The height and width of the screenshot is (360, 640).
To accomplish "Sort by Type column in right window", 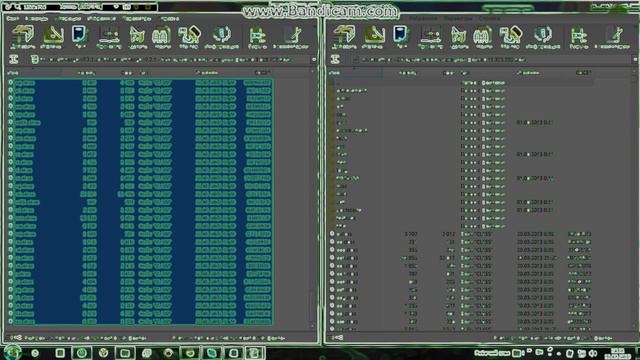I will click(465, 73).
